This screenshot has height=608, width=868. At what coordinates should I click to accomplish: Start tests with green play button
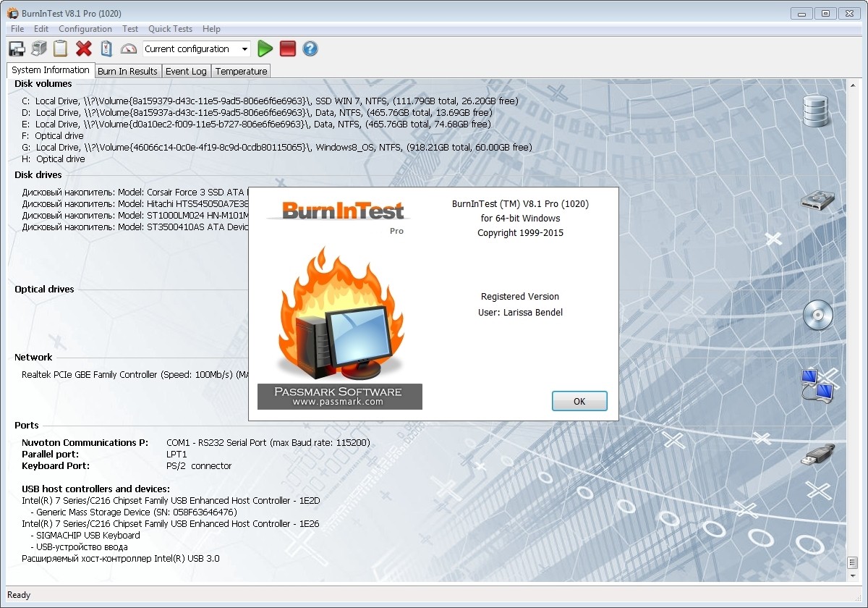tap(265, 48)
